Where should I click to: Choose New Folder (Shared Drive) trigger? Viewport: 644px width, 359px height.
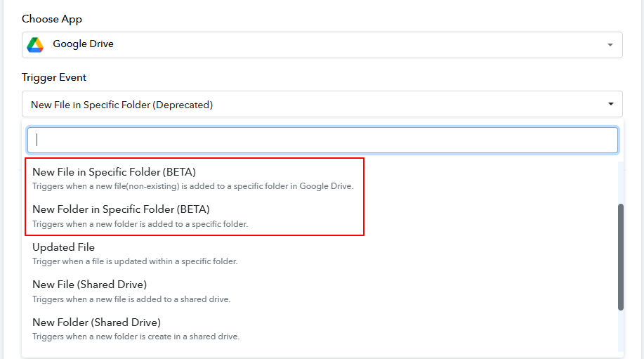96,322
